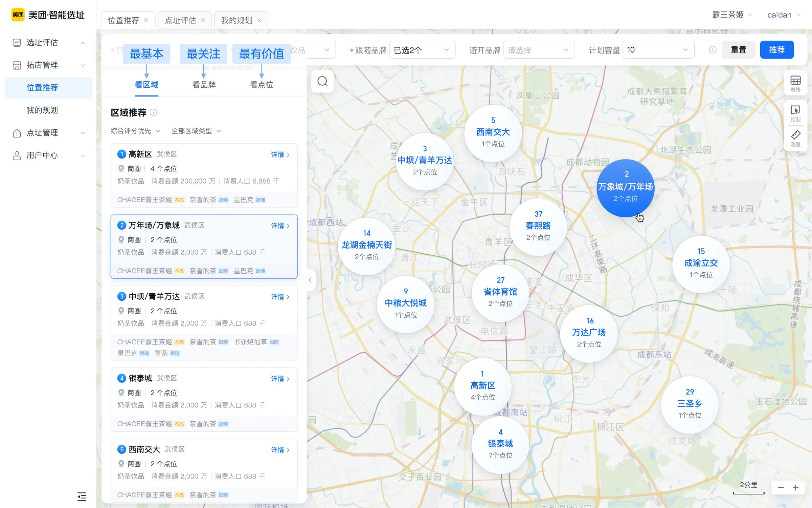Open 详情 for 银泰城
This screenshot has height=508, width=812.
point(280,379)
